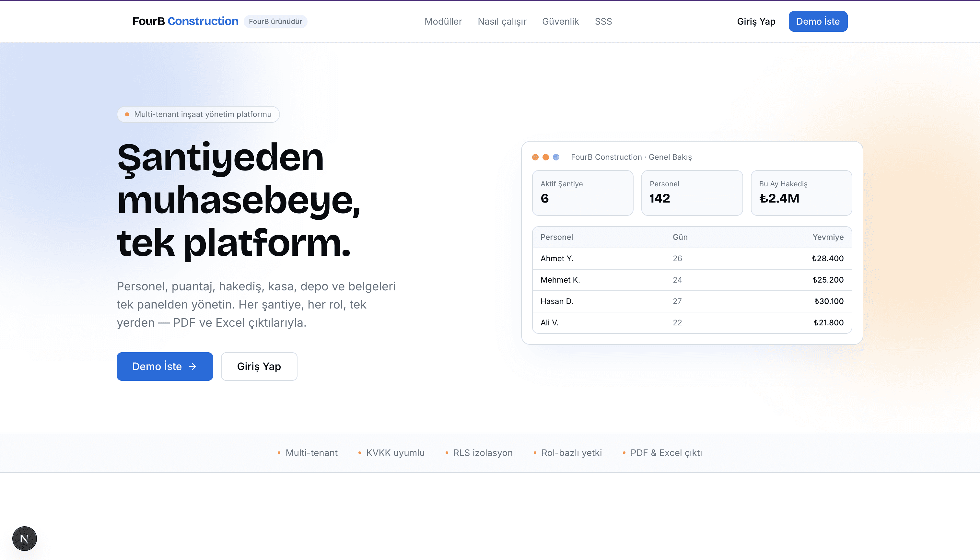Click the Yevmiye column header
Screen dimensions: 980x560
828,237
